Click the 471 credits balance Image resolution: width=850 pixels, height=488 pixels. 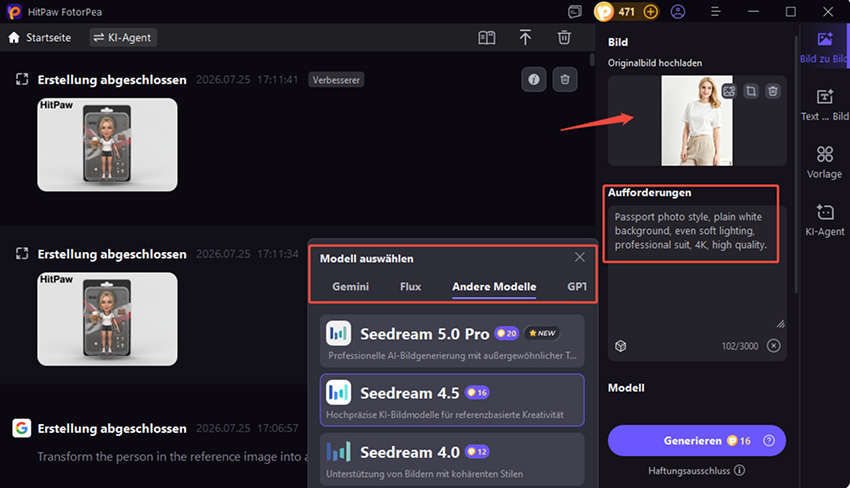(627, 11)
